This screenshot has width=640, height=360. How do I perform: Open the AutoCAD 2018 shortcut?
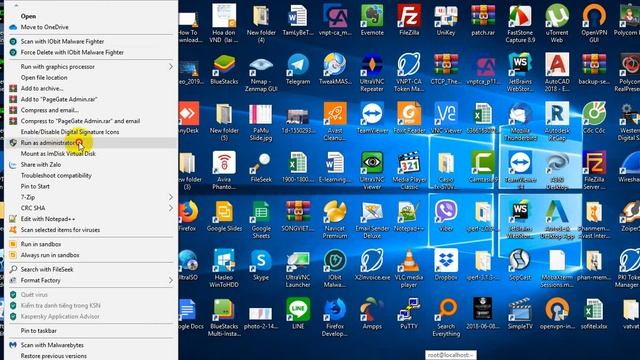[x=557, y=73]
